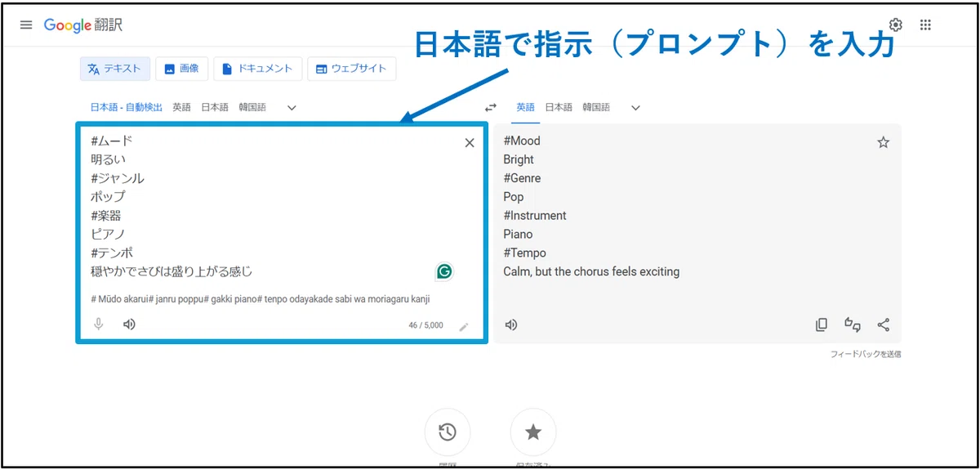Open the Google apps grid
Screen dimensions: 980x470
tap(925, 25)
